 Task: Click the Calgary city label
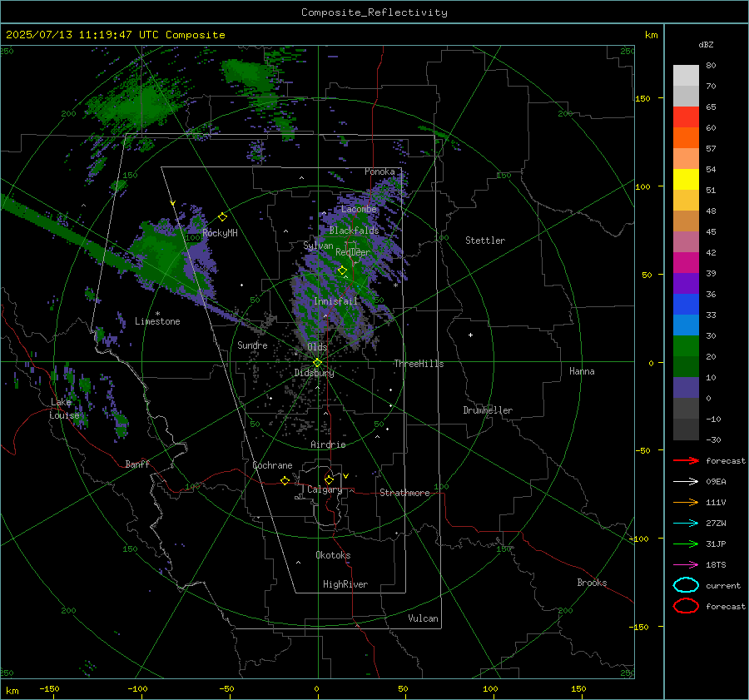(x=325, y=489)
